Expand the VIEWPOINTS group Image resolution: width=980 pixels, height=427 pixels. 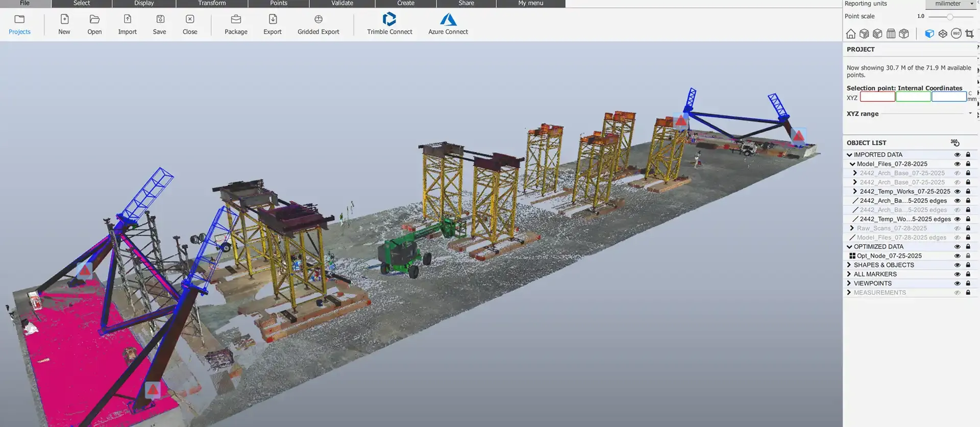click(x=849, y=283)
